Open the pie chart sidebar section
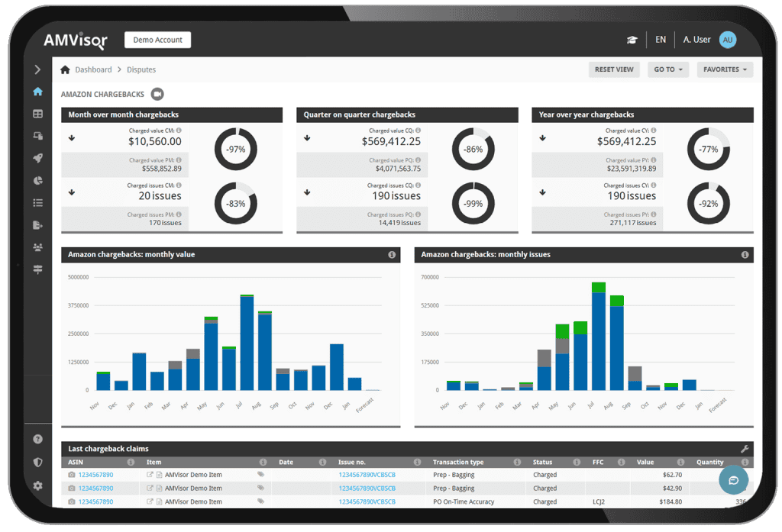 click(37, 180)
